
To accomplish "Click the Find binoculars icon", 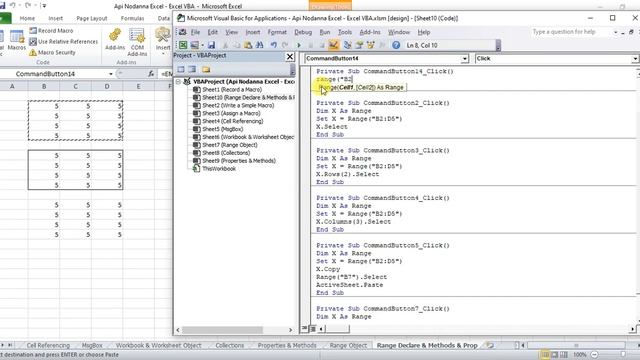I will pos(259,45).
